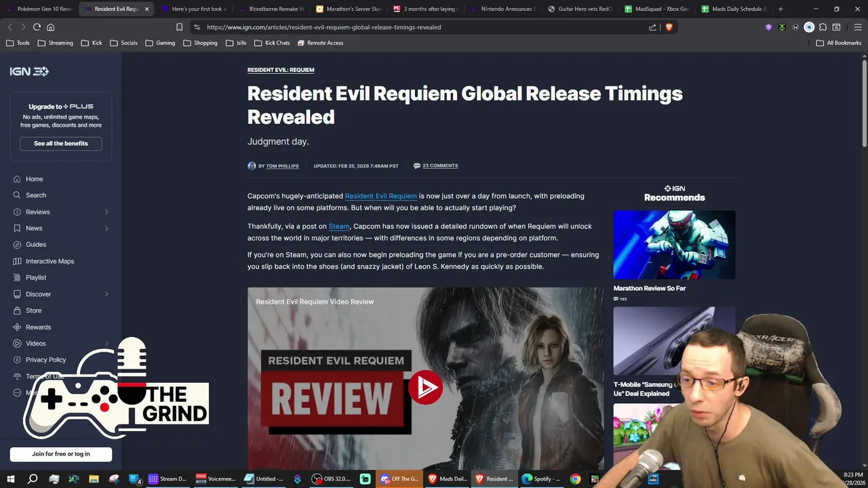The width and height of the screenshot is (868, 488).
Task: Open the sidebar search panel icon
Action: 836,27
